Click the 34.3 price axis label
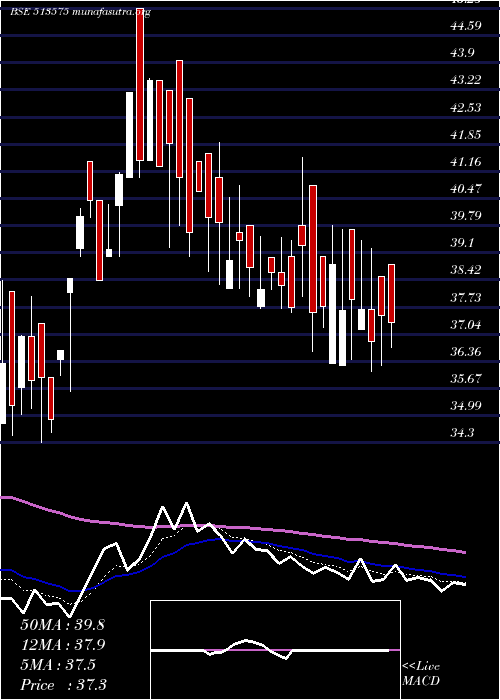500x700 pixels. pos(462,433)
